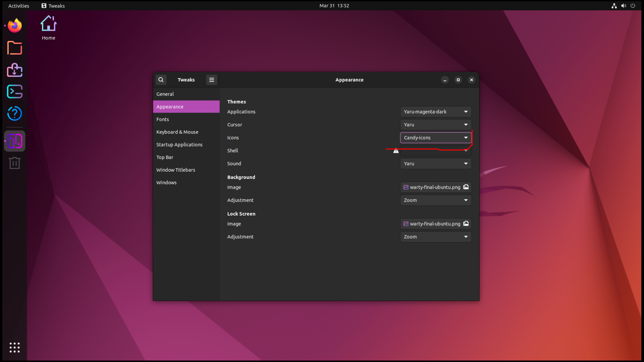Click file chooser icon for Lock Screen image

point(466,224)
